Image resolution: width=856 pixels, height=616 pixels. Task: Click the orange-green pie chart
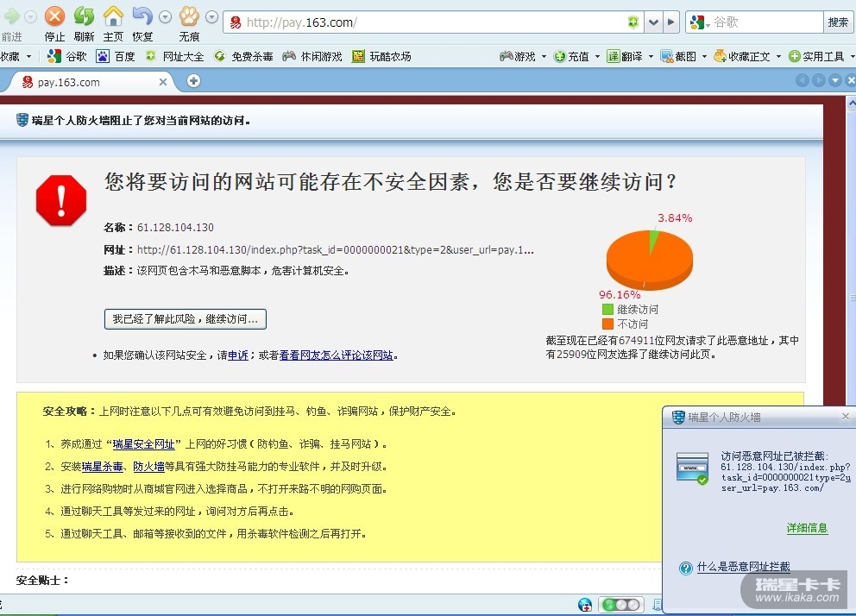649,259
